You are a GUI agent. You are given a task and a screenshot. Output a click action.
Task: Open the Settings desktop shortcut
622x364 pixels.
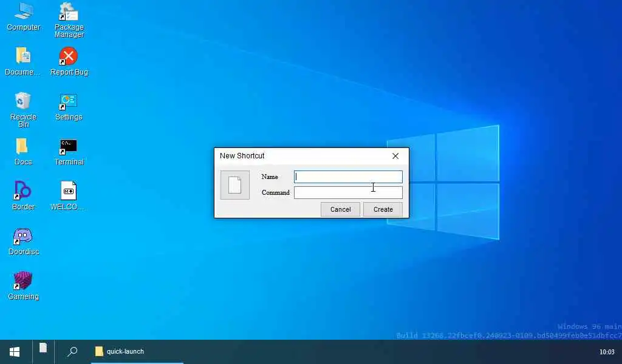coord(69,107)
